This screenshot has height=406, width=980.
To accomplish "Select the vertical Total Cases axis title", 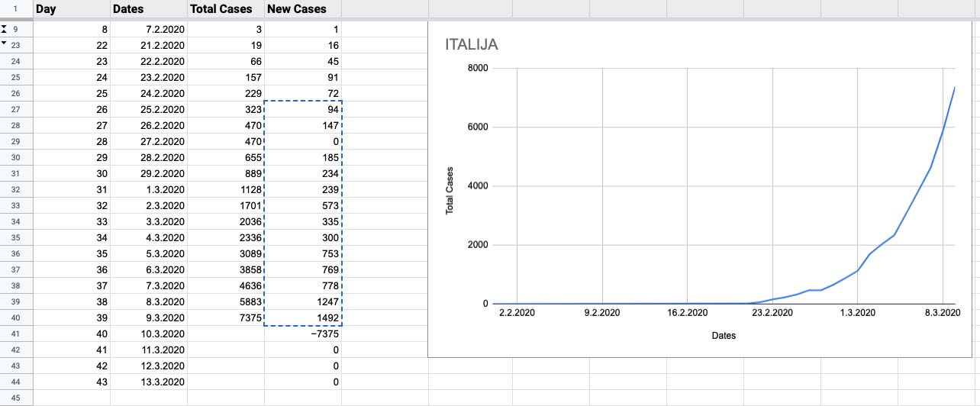I will click(x=450, y=190).
